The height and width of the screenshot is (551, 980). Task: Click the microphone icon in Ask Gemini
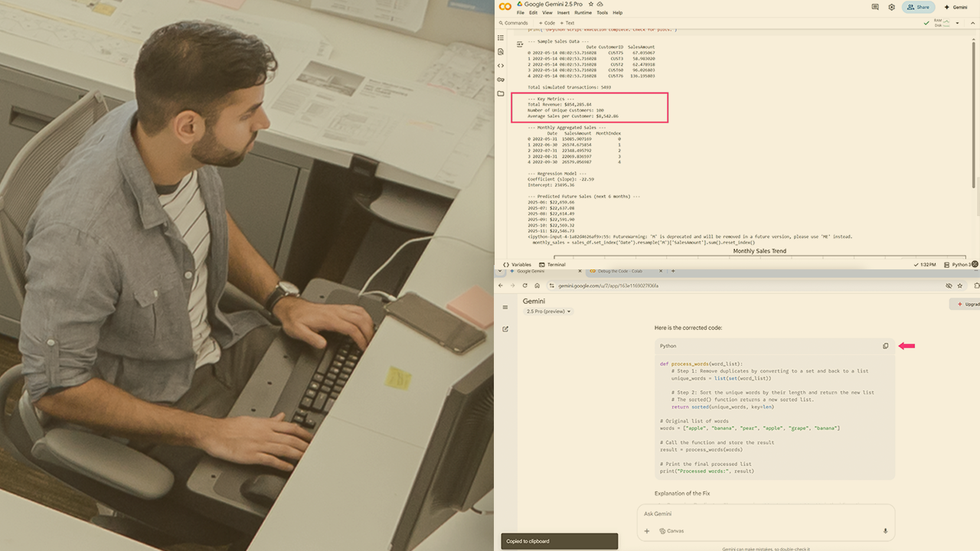[886, 531]
